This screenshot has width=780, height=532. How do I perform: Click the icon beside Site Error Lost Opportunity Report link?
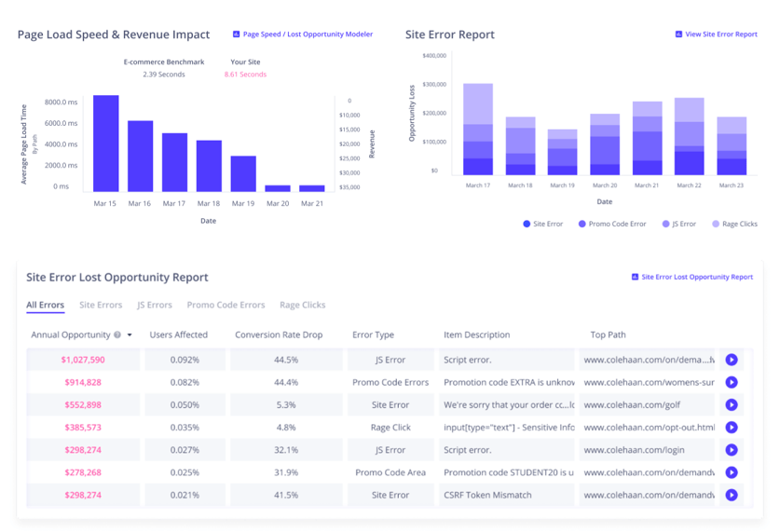(x=635, y=277)
